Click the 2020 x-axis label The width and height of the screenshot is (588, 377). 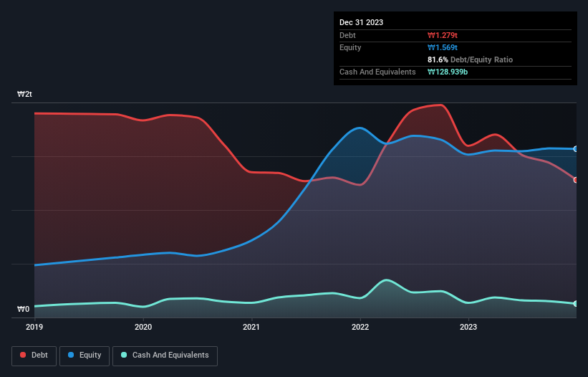pyautogui.click(x=143, y=327)
